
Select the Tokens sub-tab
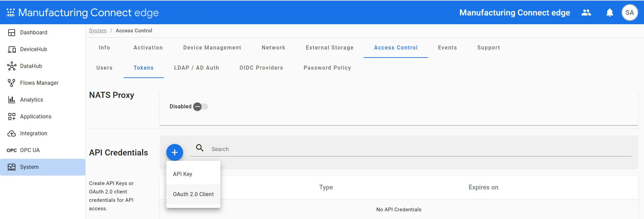[x=144, y=68]
